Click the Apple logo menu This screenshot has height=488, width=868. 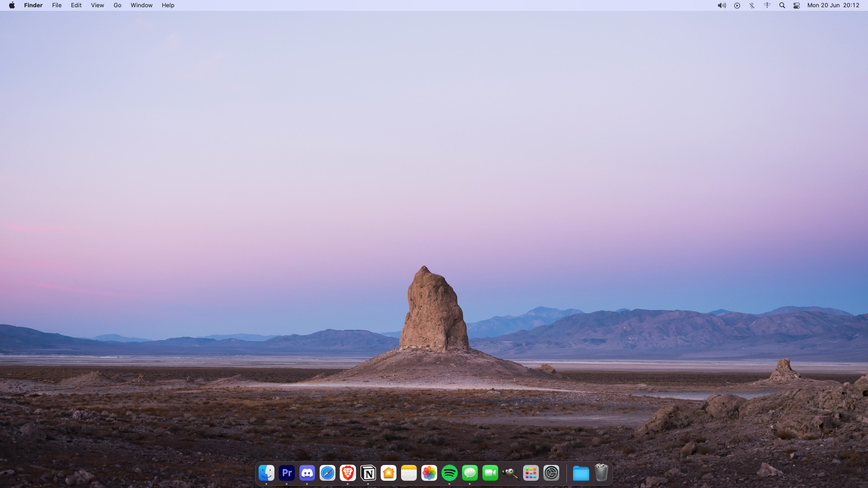[x=12, y=5]
